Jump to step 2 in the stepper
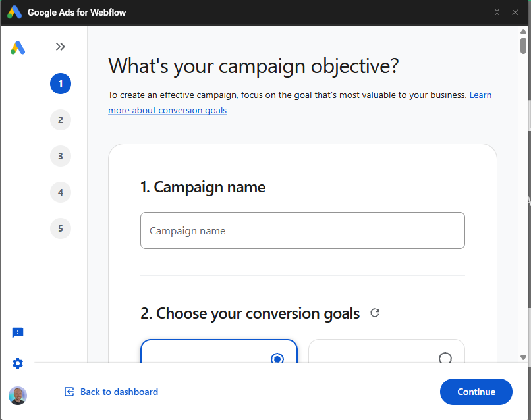Viewport: 531px width, 420px height. coord(61,120)
